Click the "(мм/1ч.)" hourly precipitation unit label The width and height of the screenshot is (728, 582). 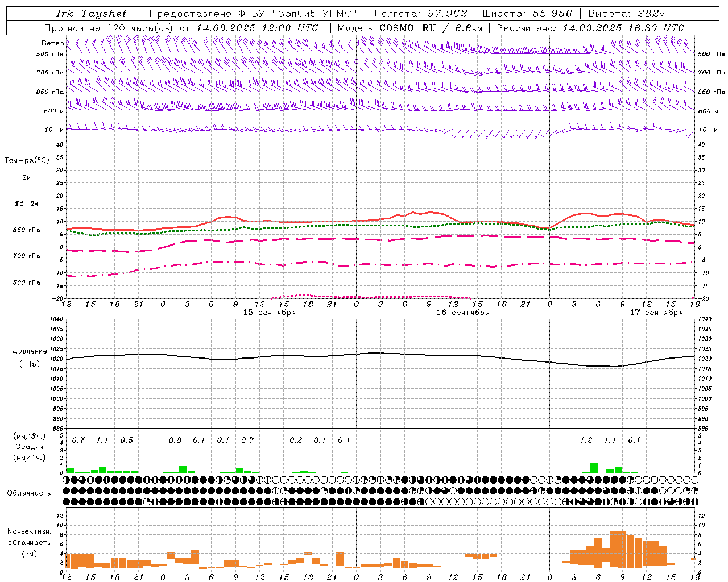pyautogui.click(x=30, y=458)
